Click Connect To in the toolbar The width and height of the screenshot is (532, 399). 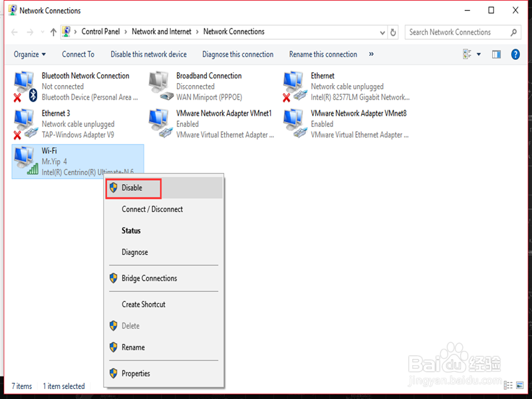point(78,55)
